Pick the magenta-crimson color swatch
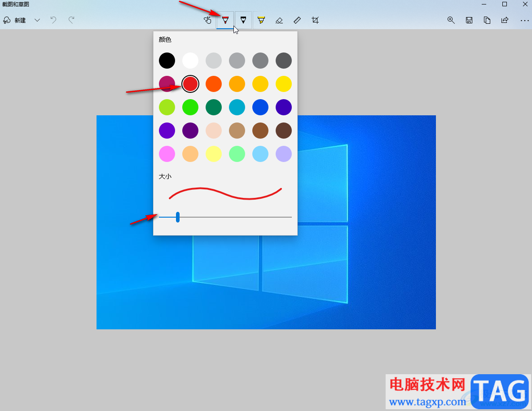Image resolution: width=532 pixels, height=411 pixels. (167, 84)
